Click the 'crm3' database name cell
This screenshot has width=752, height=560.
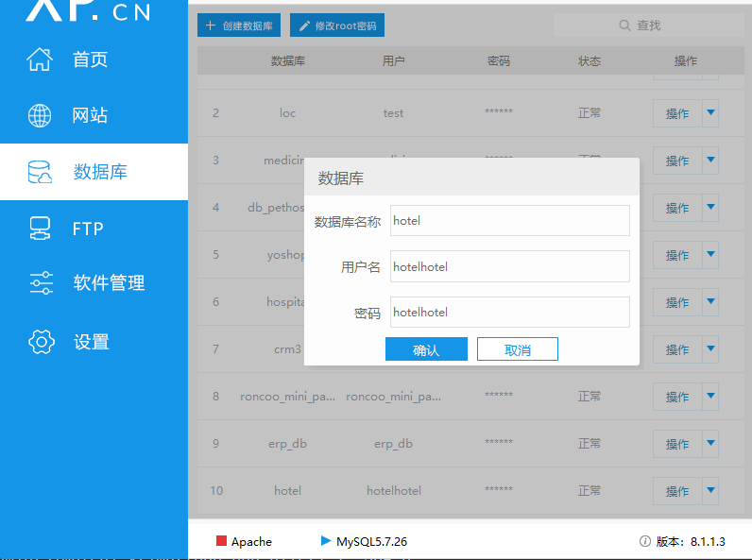[x=288, y=349]
